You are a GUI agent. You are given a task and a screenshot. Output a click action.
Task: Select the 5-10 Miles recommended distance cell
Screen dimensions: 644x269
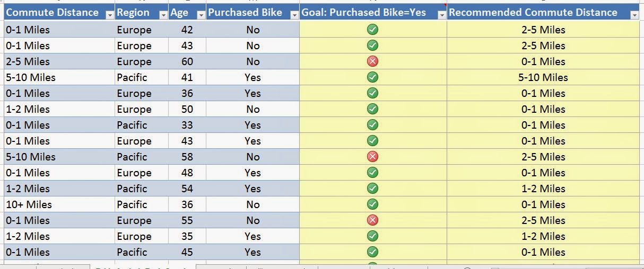pos(543,77)
